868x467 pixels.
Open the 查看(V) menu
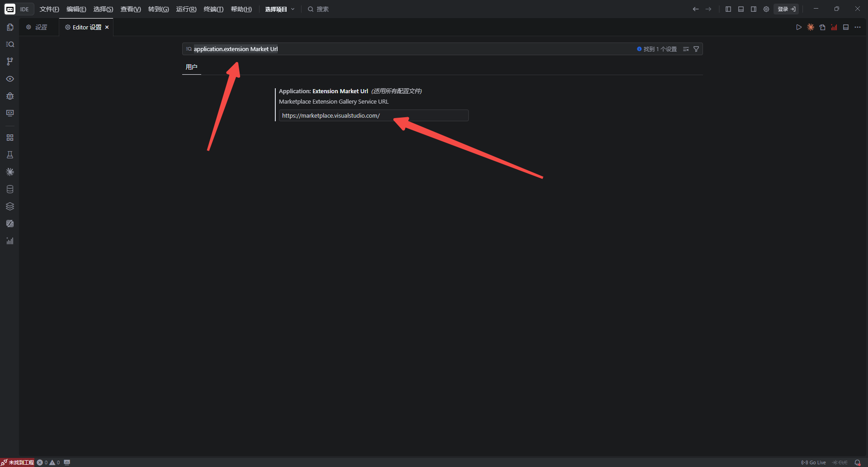pos(131,9)
